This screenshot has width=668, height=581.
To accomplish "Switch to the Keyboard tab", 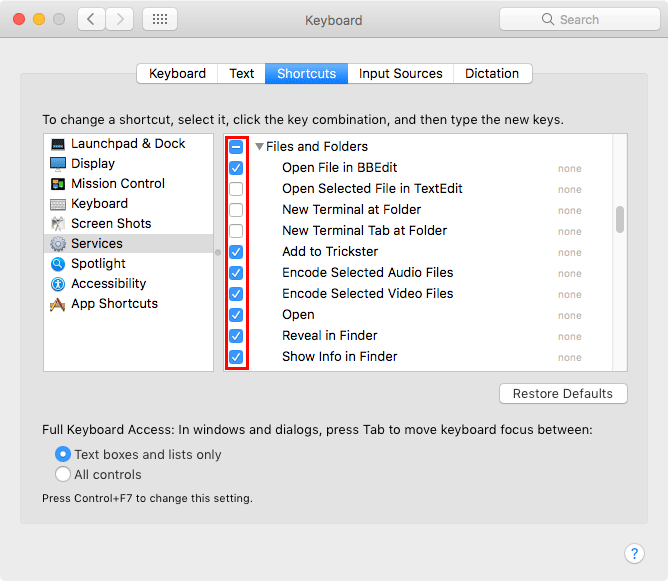I will tap(177, 73).
